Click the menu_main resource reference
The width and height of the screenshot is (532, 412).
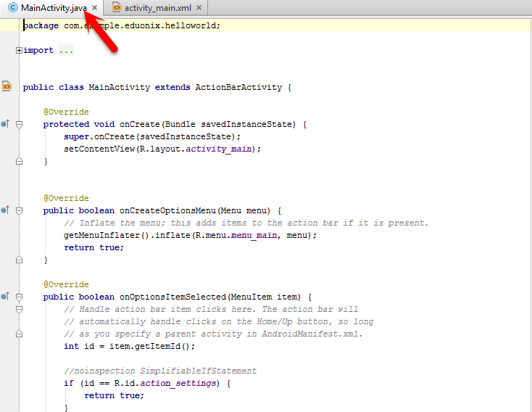click(x=254, y=236)
